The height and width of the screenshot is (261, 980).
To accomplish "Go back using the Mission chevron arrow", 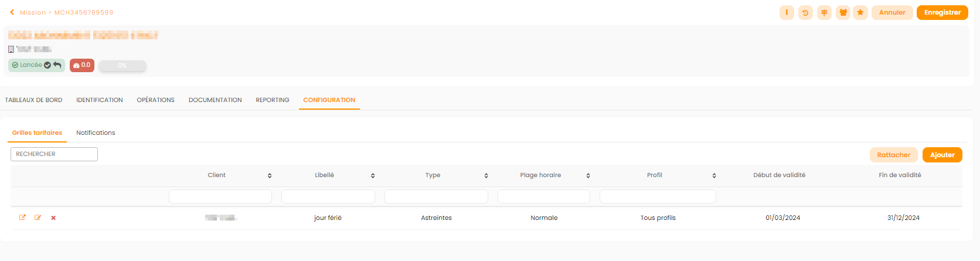I will pyautogui.click(x=12, y=12).
